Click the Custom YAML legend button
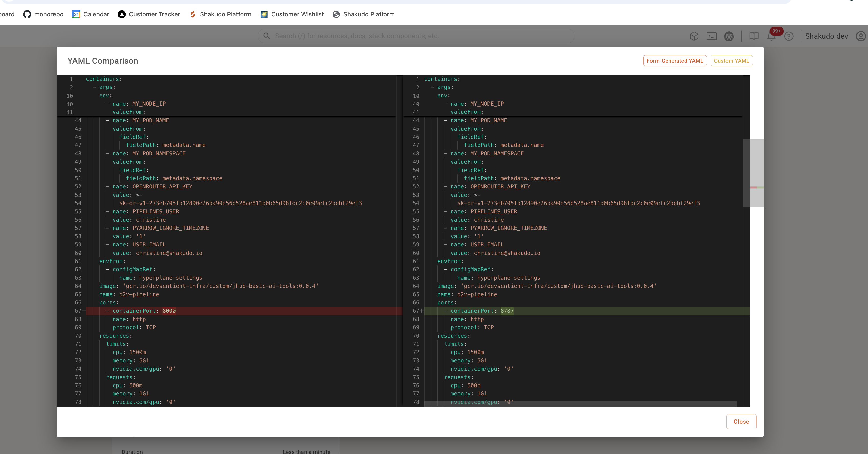 pos(731,61)
